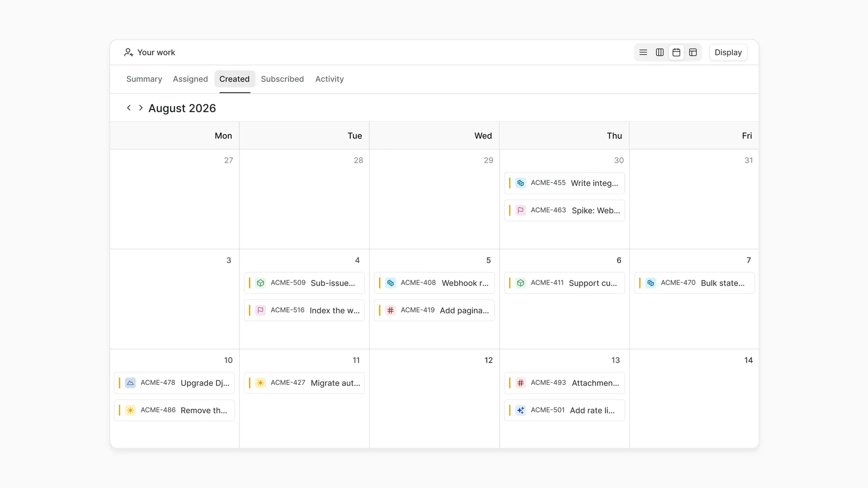Open issue ACME-486 Remove th... card
The image size is (868, 488).
click(x=175, y=410)
